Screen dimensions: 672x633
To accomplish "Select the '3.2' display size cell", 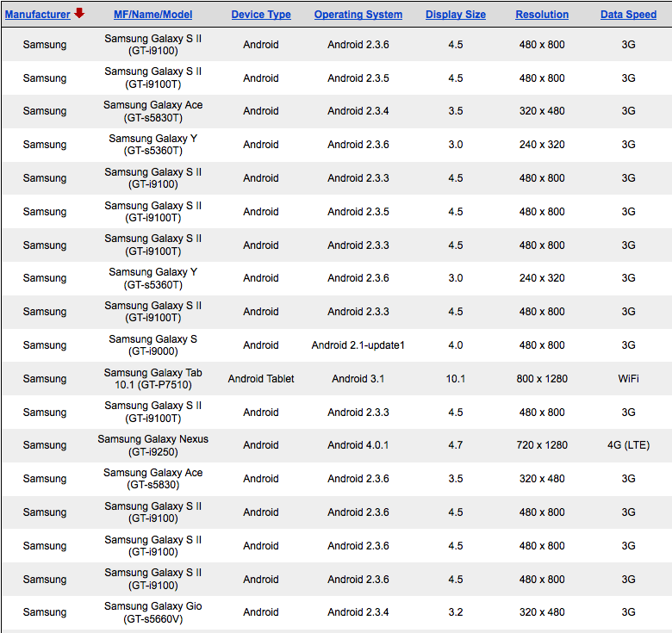I will click(x=456, y=612).
